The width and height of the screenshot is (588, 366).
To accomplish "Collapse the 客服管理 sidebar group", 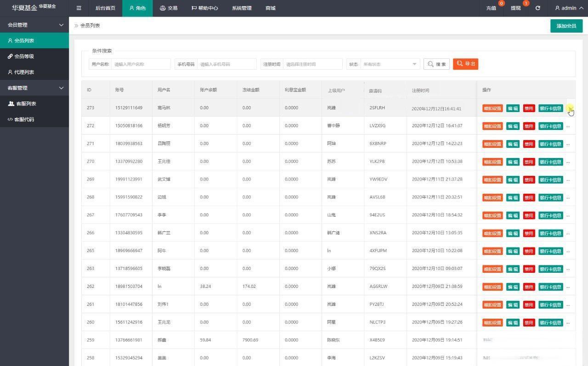I will (x=34, y=88).
